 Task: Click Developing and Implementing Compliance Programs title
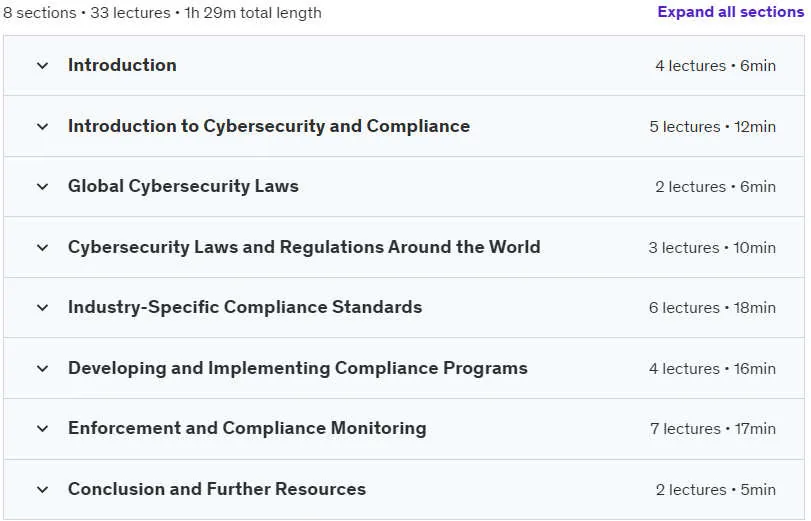(x=297, y=368)
